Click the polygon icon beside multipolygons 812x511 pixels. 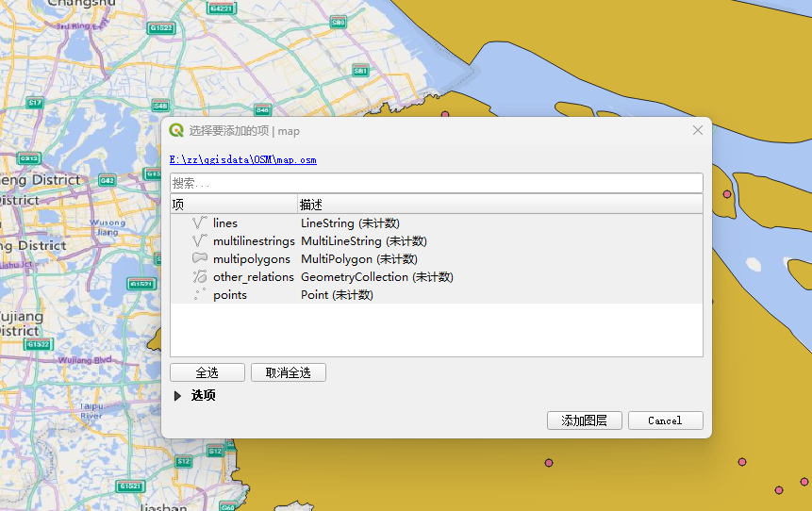(199, 259)
